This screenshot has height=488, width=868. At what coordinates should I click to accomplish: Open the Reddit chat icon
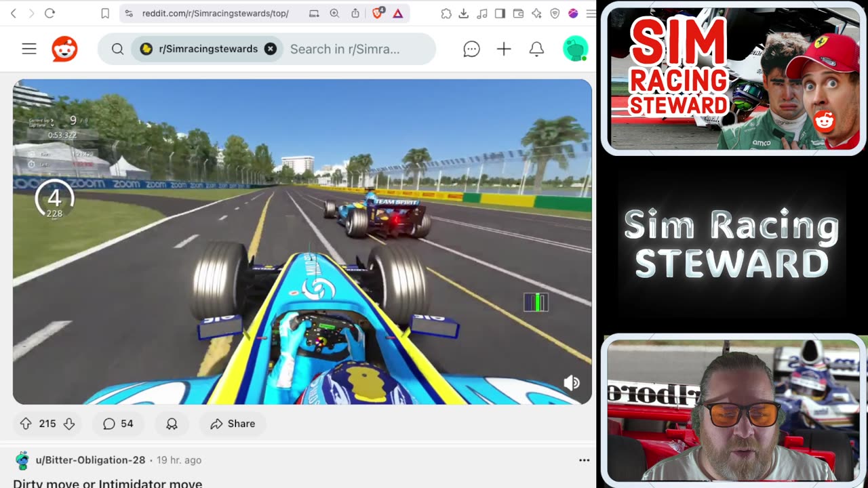471,49
